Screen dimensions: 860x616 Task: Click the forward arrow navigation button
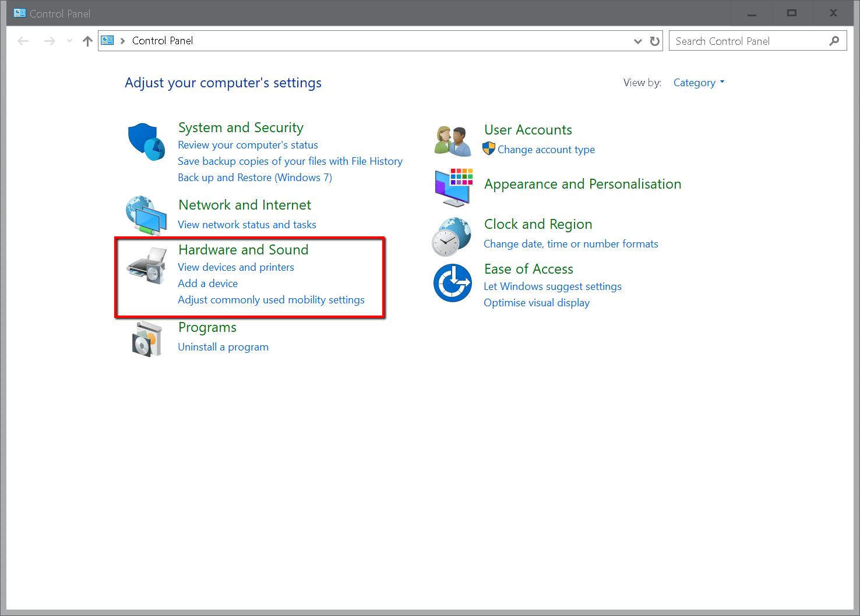tap(50, 41)
